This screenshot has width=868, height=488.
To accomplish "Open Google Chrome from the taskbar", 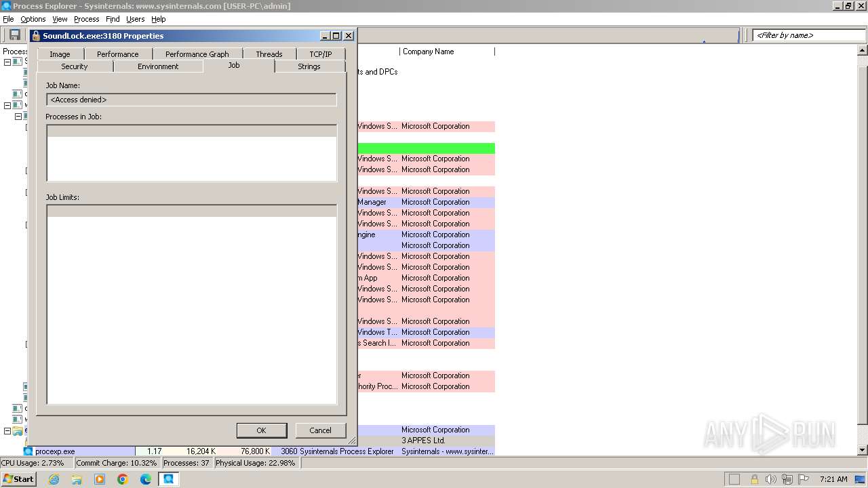I will tap(123, 479).
